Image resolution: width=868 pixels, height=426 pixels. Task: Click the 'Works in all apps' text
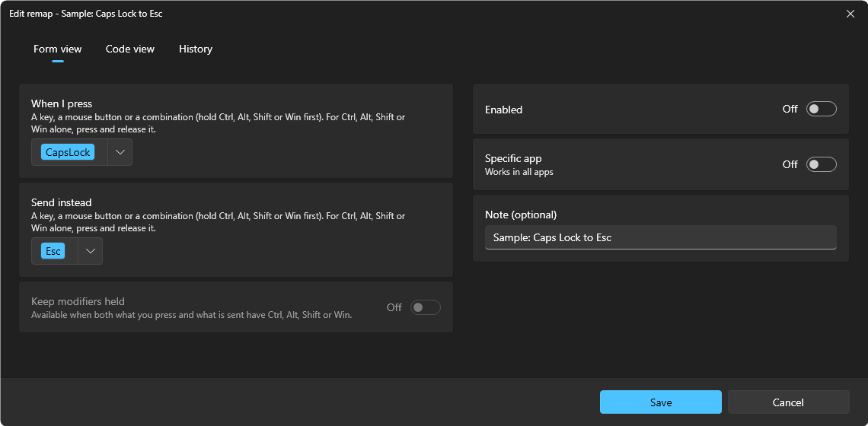coord(519,171)
